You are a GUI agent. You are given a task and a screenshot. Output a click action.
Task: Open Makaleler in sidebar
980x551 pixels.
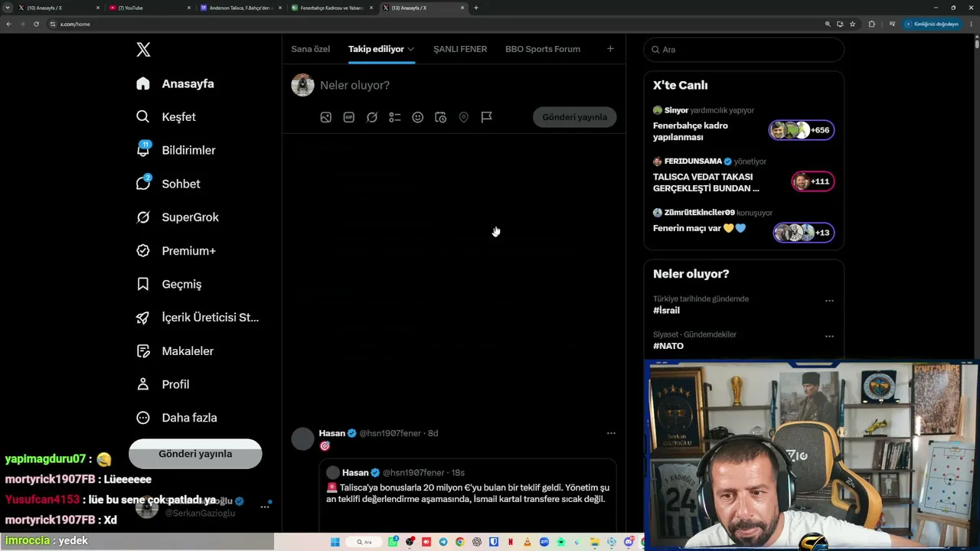(x=175, y=351)
